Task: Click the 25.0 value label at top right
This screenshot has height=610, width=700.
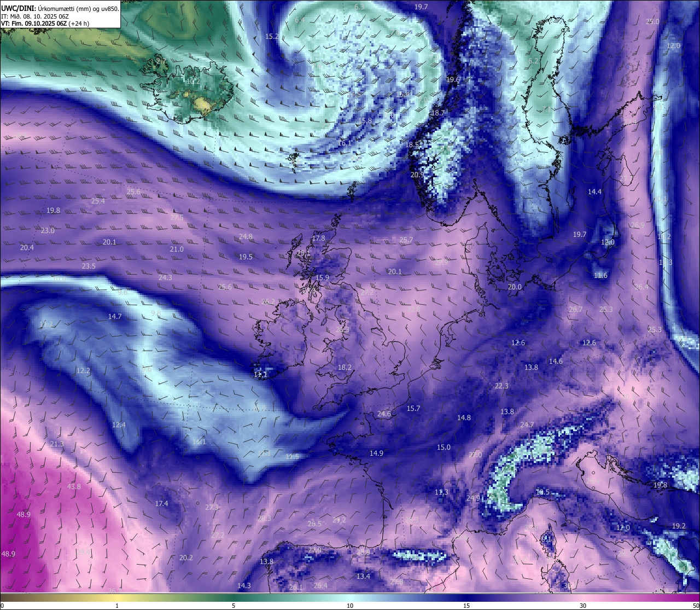Action: (652, 21)
